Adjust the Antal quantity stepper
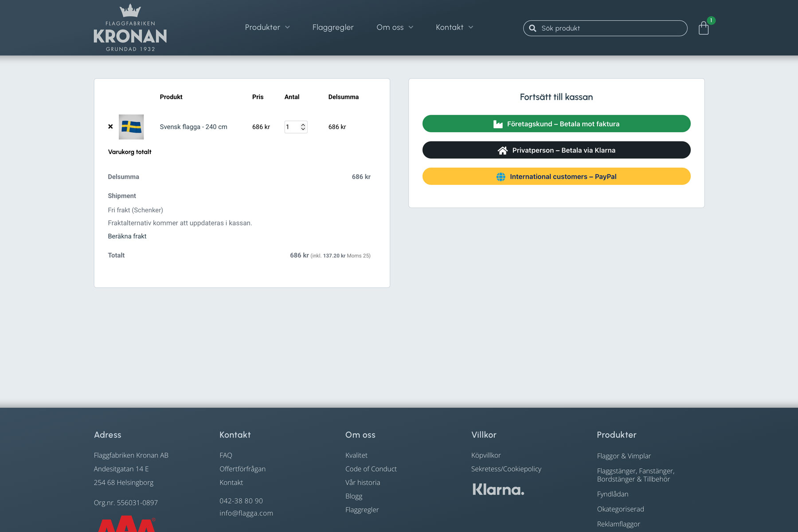This screenshot has width=798, height=532. (x=303, y=127)
